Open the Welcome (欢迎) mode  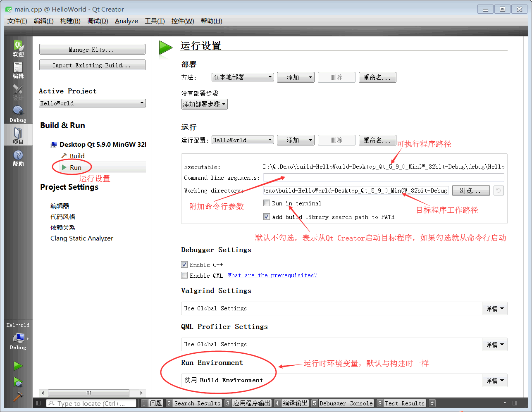click(18, 48)
